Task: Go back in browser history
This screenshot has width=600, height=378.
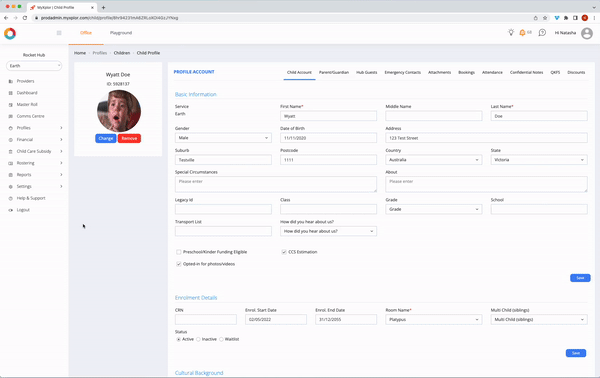Action: point(6,18)
